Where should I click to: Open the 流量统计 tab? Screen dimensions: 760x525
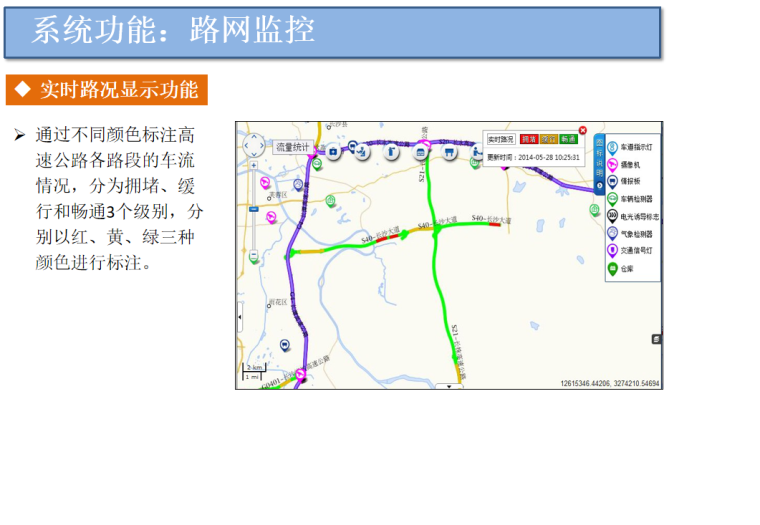(294, 147)
